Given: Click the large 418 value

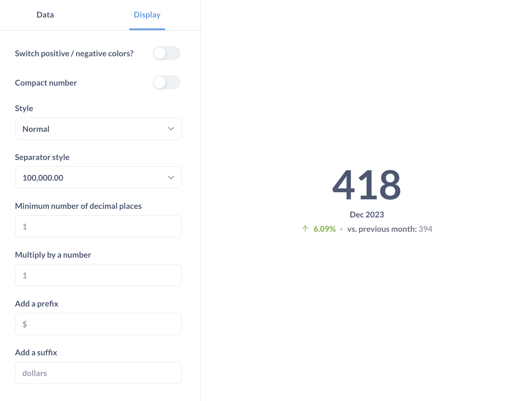Looking at the screenshot, I should tap(367, 185).
